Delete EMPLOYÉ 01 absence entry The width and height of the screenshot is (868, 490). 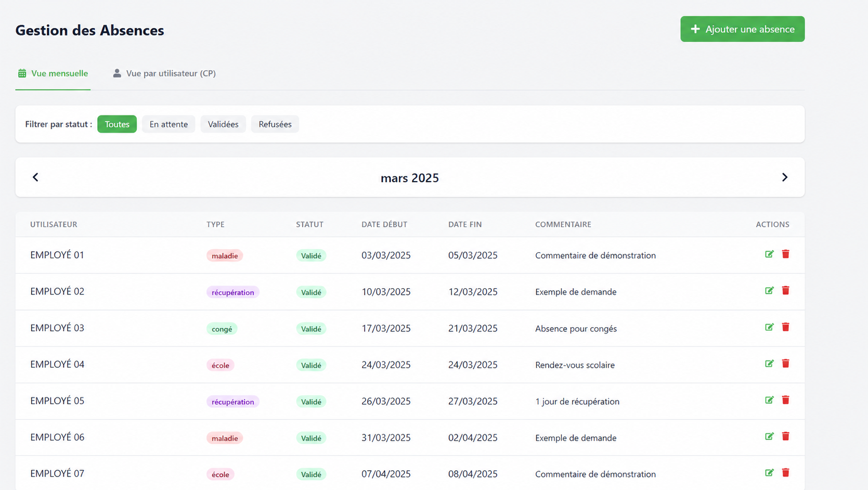(x=786, y=254)
